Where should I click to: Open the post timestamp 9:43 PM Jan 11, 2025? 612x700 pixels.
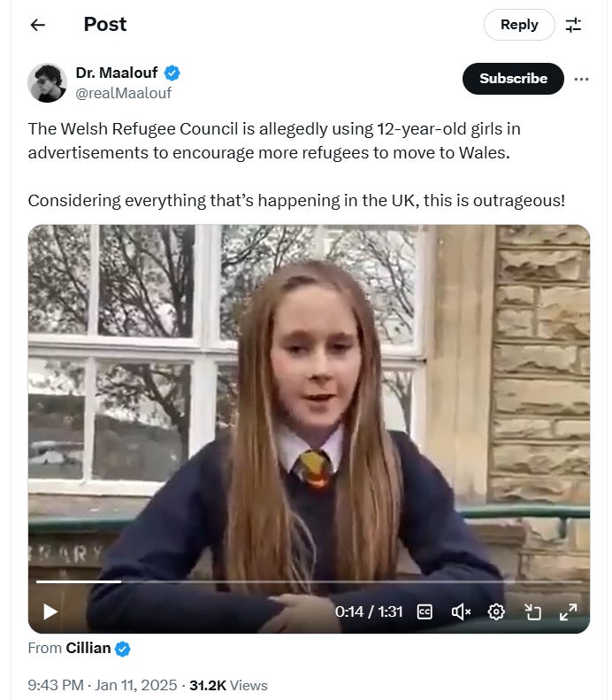103,685
